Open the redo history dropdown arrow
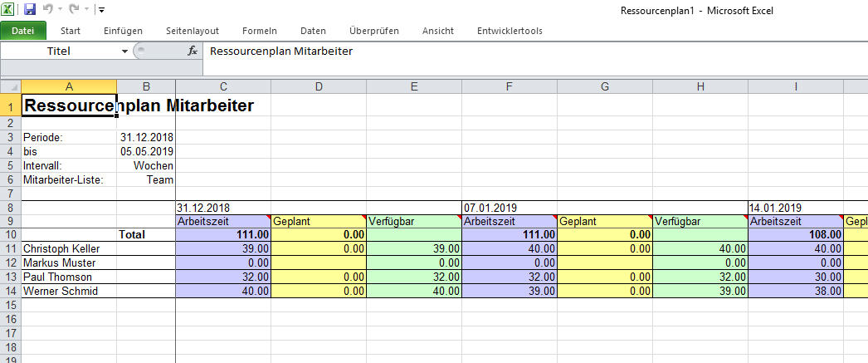This screenshot has height=363, width=868. tap(85, 10)
